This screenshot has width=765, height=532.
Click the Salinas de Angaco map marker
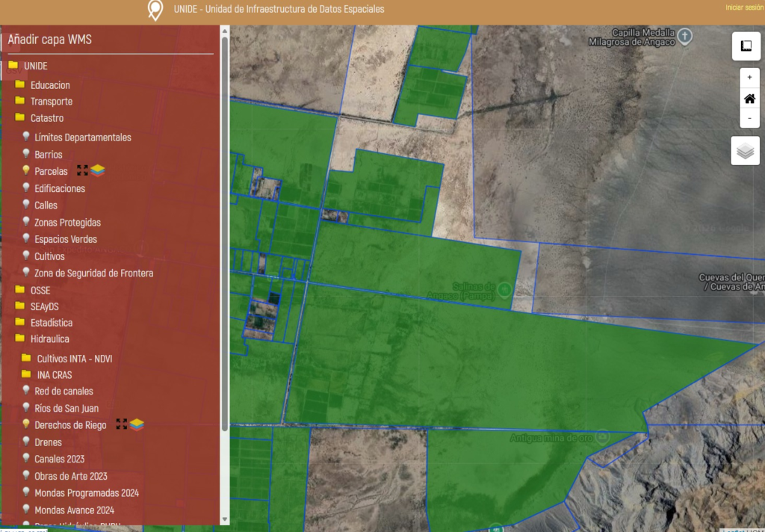pyautogui.click(x=504, y=288)
